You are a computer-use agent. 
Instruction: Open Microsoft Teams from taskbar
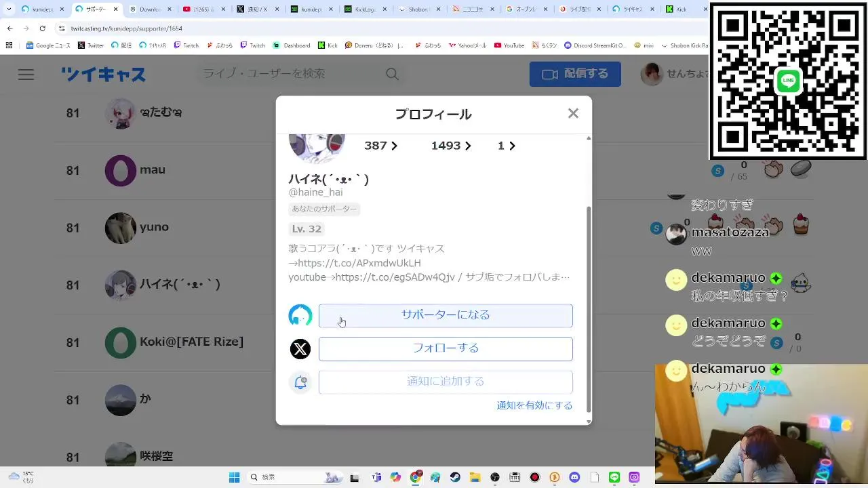click(376, 477)
